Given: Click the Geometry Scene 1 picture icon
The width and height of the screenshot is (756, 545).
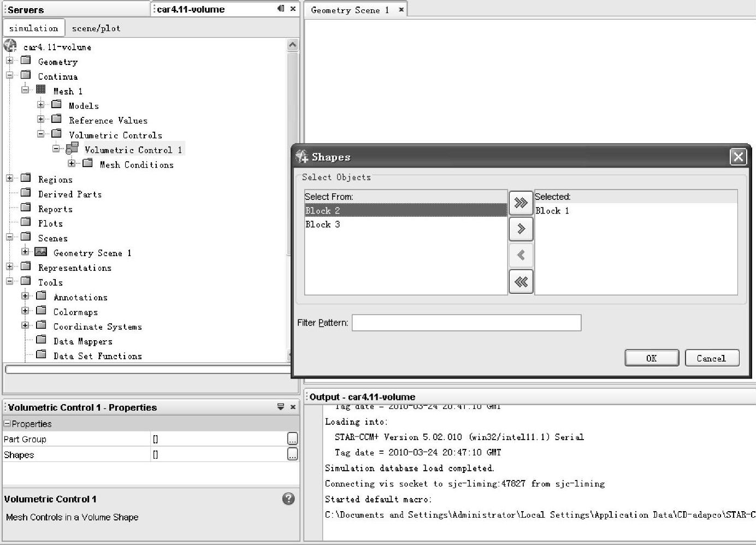Looking at the screenshot, I should pyautogui.click(x=41, y=252).
